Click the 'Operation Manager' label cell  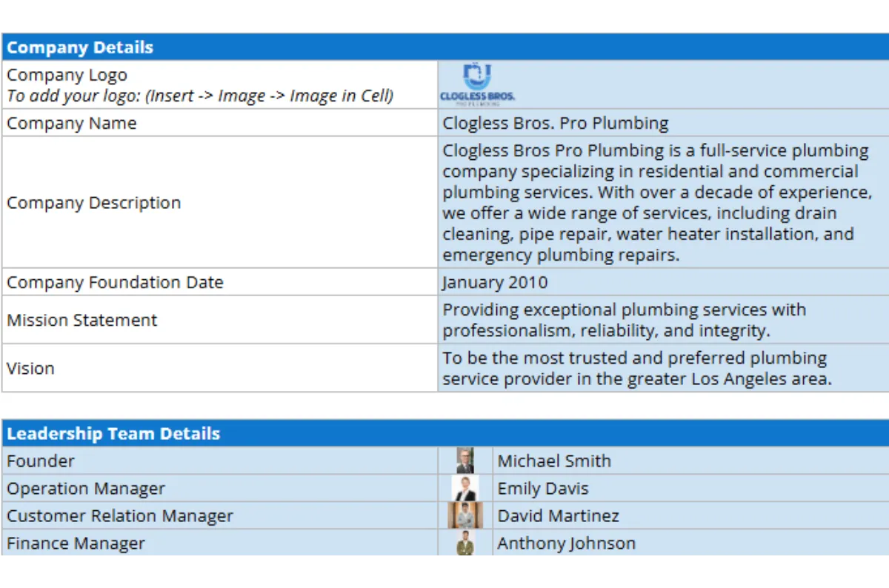[220, 489]
